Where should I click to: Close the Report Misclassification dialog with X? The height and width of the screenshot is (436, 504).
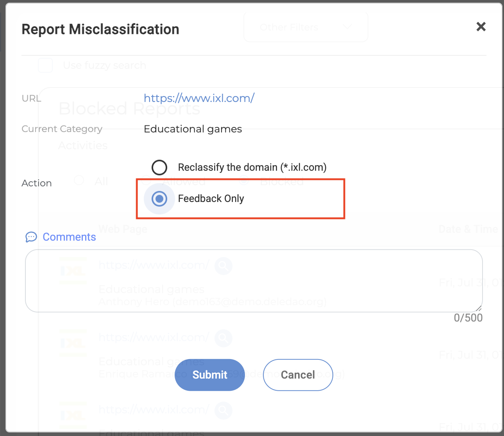click(x=481, y=27)
